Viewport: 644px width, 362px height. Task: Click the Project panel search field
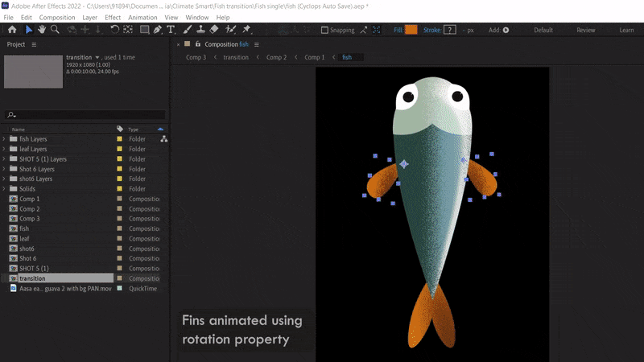point(87,115)
